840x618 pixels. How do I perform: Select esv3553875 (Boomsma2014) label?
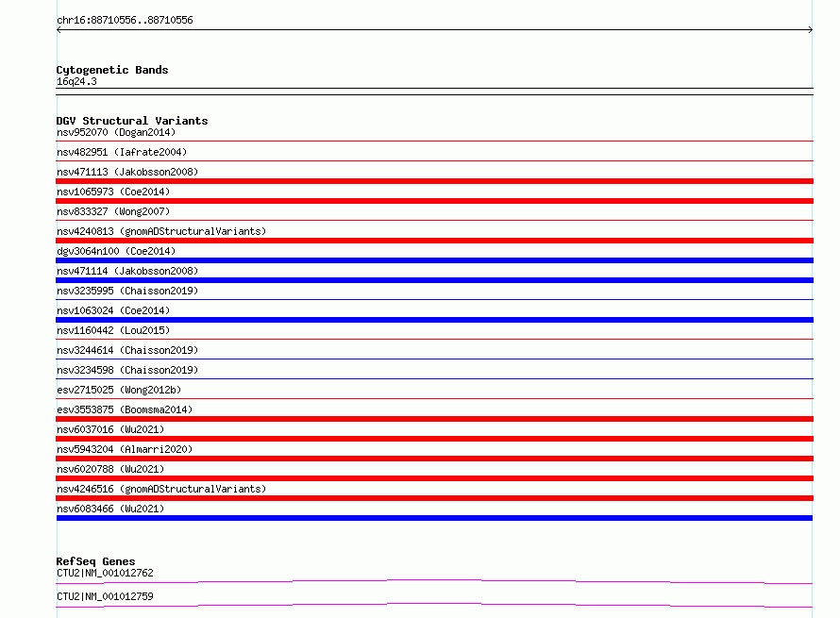[125, 409]
